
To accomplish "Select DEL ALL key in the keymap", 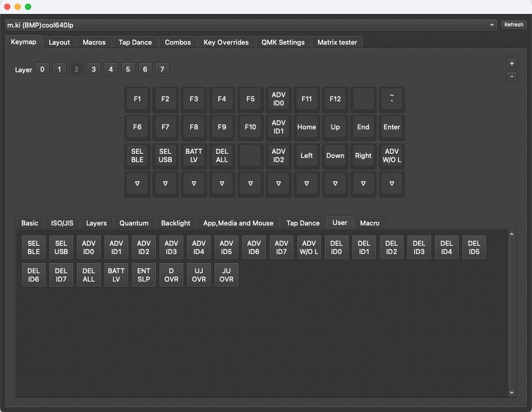I will [222, 156].
